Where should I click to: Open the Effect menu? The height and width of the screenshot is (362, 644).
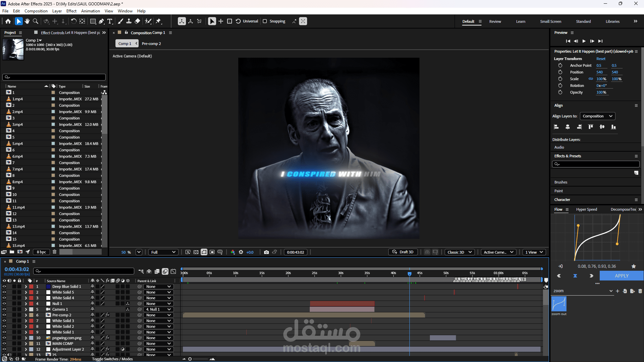[71, 11]
